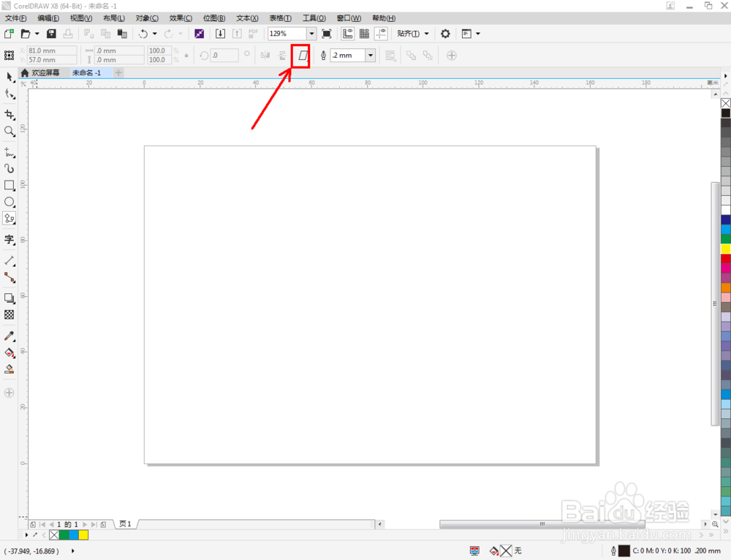The height and width of the screenshot is (560, 731).
Task: Select the Interactive Fill tool
Action: point(10,352)
